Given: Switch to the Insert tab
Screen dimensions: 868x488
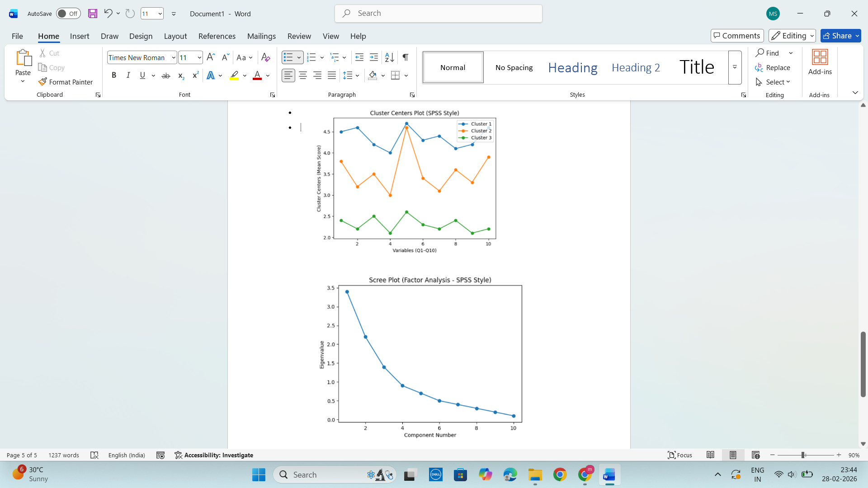Looking at the screenshot, I should 80,36.
